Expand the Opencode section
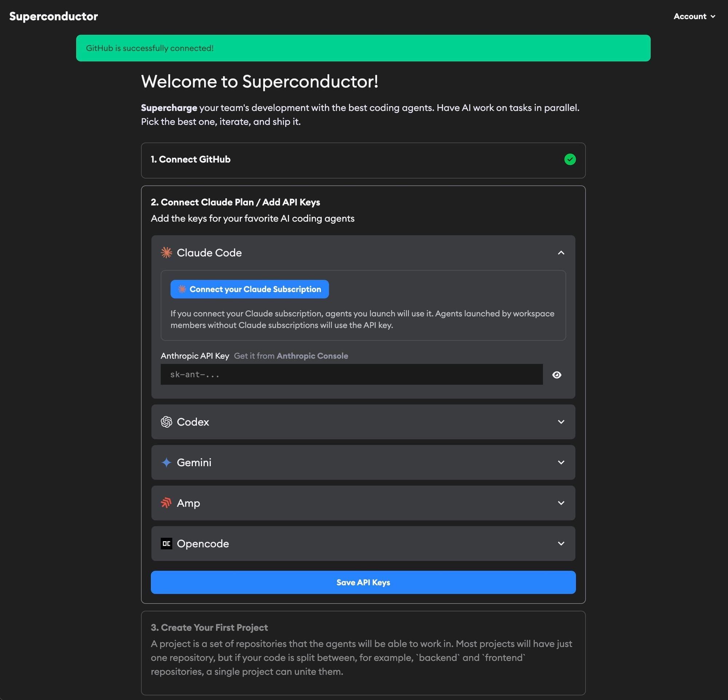Image resolution: width=728 pixels, height=700 pixels. [x=561, y=544]
